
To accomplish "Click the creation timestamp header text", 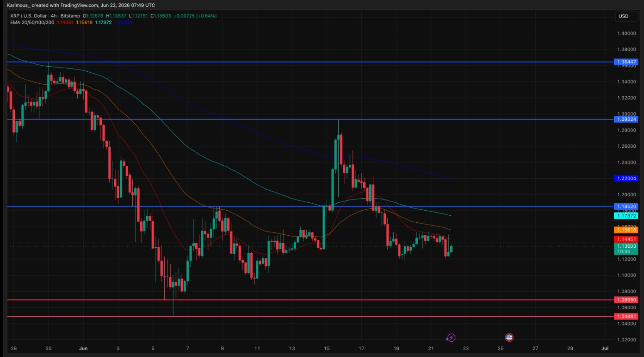I will (81, 5).
